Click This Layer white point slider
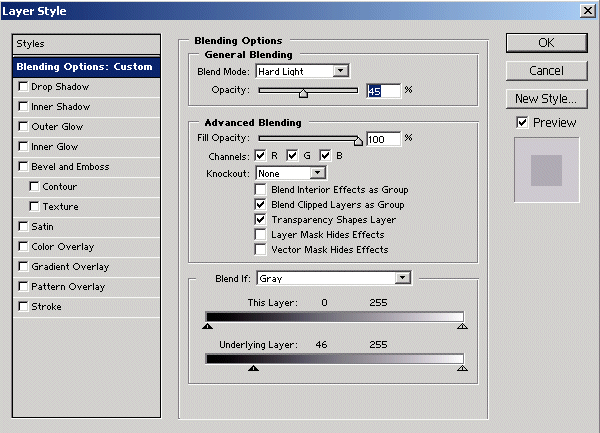 tap(462, 326)
